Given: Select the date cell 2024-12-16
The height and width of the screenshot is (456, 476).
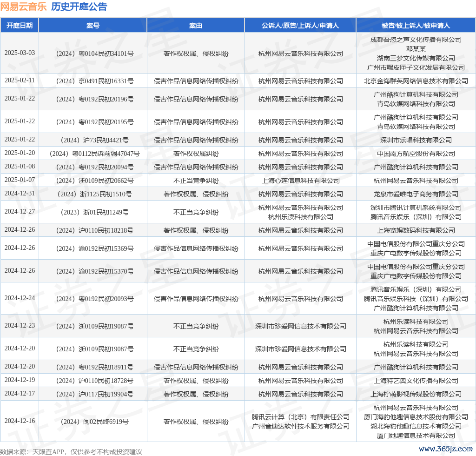Looking at the screenshot, I should (20, 421).
